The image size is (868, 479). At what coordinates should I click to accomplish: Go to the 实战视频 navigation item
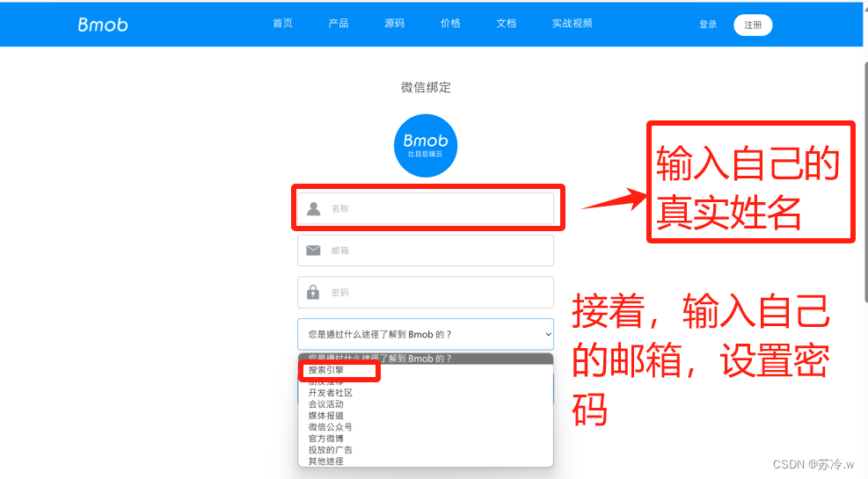pyautogui.click(x=572, y=23)
